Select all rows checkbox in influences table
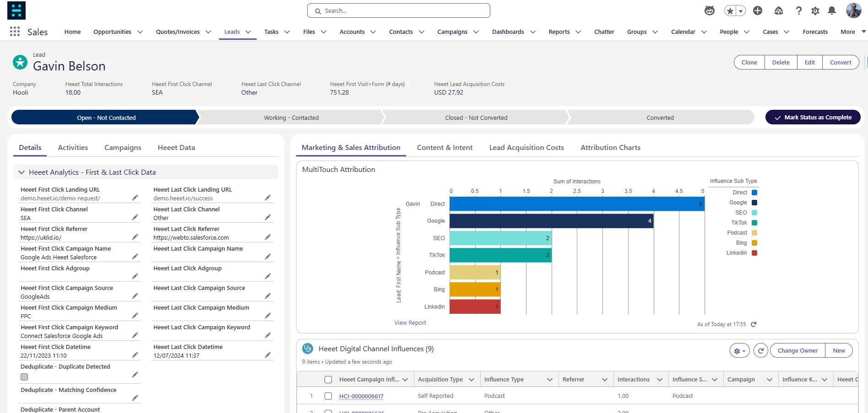The width and height of the screenshot is (868, 413). point(328,380)
